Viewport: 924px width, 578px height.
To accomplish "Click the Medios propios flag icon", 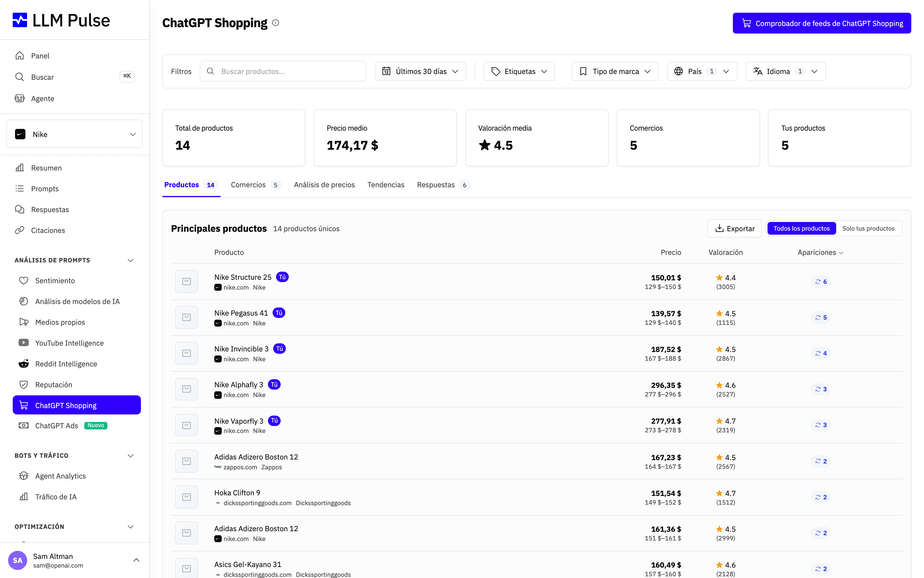I will pyautogui.click(x=24, y=322).
